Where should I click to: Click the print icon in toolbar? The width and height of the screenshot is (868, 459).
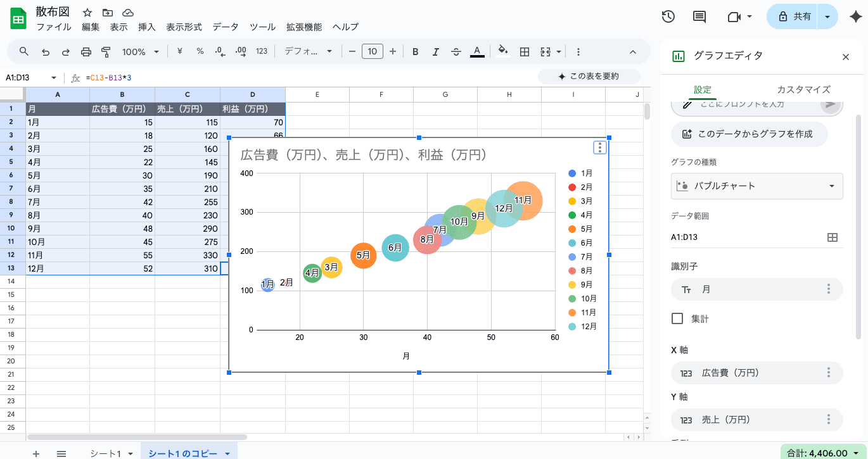click(x=86, y=52)
